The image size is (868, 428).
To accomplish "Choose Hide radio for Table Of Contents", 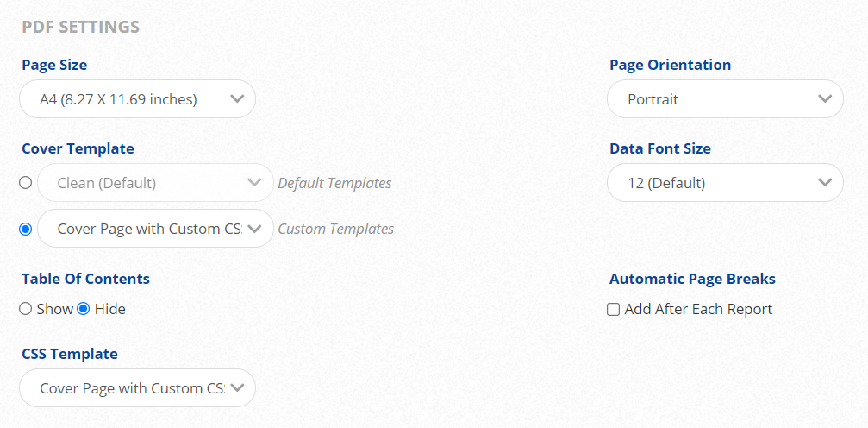I will (84, 309).
